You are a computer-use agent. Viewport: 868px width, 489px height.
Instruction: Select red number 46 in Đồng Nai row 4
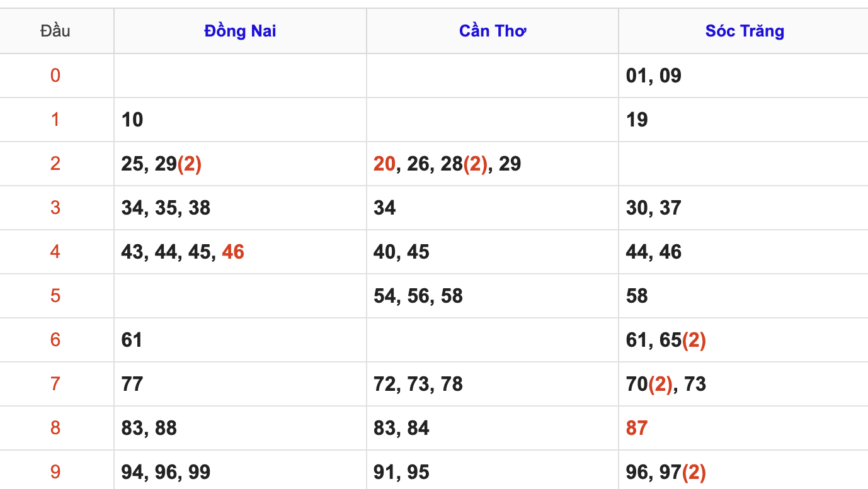(233, 252)
